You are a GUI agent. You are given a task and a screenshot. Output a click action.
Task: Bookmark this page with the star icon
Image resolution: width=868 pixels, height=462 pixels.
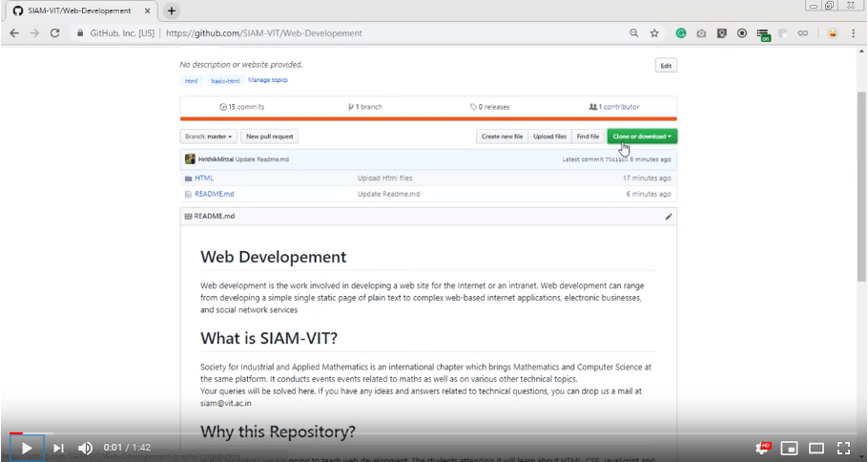(654, 33)
